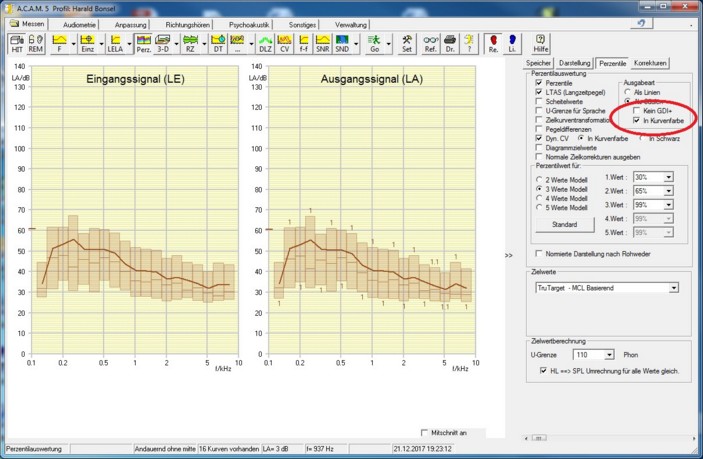Image resolution: width=703 pixels, height=459 pixels.
Task: Click the >> panel collapse arrows
Action: pos(508,255)
